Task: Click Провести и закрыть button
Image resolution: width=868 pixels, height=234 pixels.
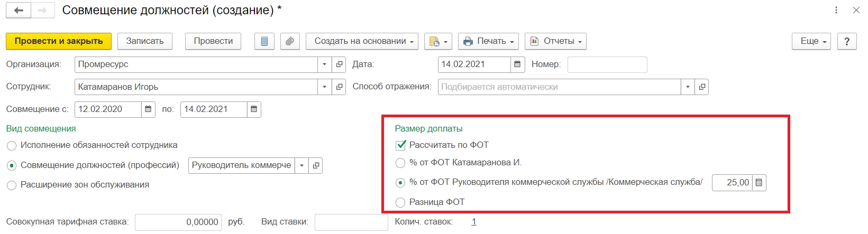Action: pos(59,41)
